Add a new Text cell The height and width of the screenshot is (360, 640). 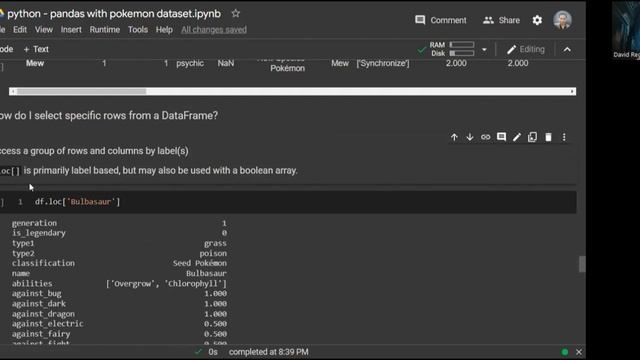pos(36,49)
